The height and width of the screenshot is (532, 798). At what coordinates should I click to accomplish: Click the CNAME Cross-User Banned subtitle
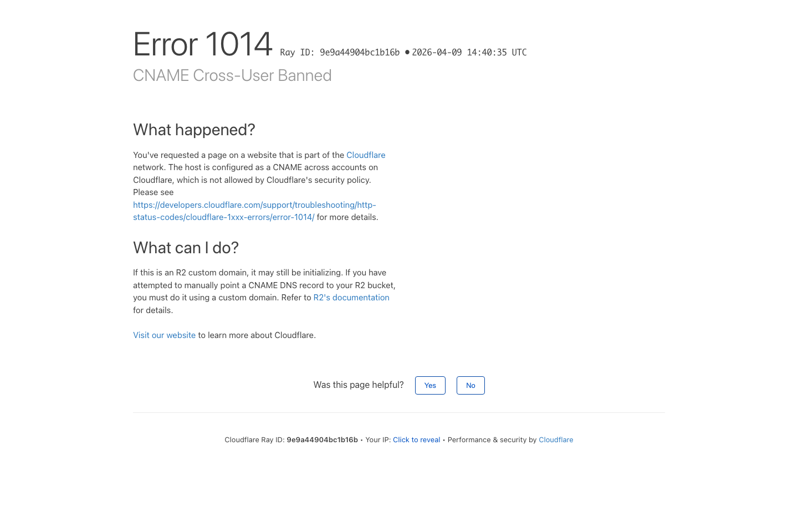click(232, 75)
